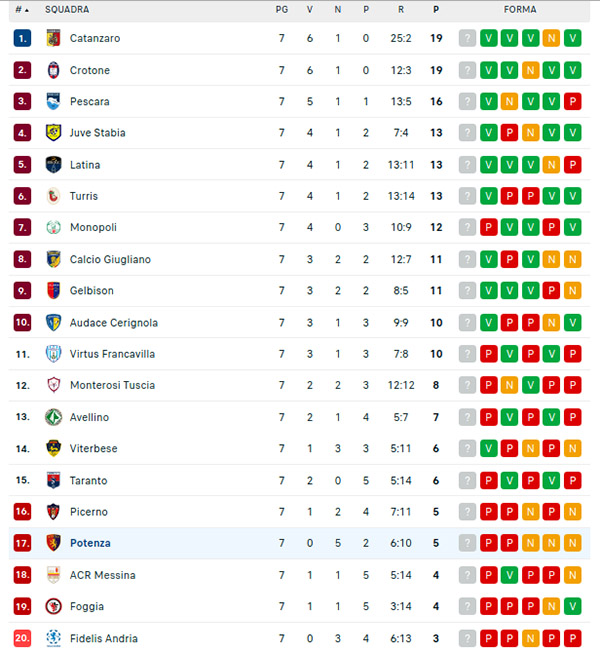600x652 pixels.
Task: Click the Juve Stabia club badge
Action: pos(53,133)
